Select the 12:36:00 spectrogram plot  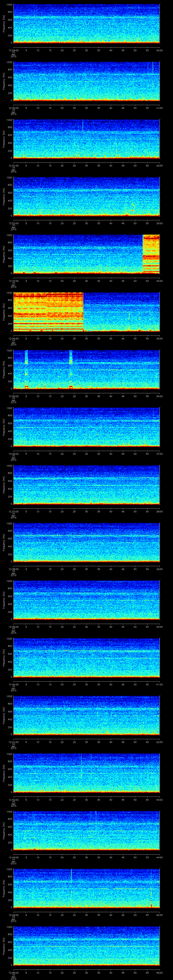click(86, 427)
